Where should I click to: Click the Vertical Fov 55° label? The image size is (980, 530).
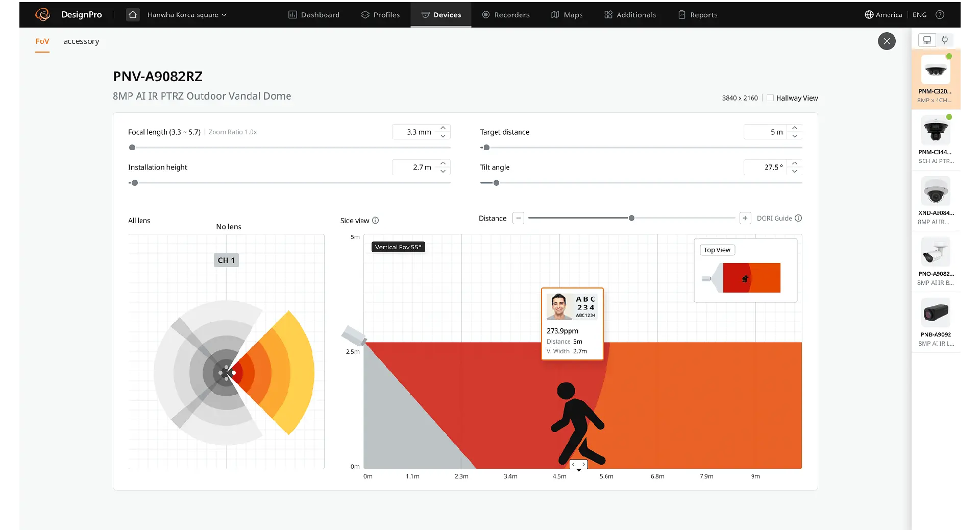(x=398, y=247)
